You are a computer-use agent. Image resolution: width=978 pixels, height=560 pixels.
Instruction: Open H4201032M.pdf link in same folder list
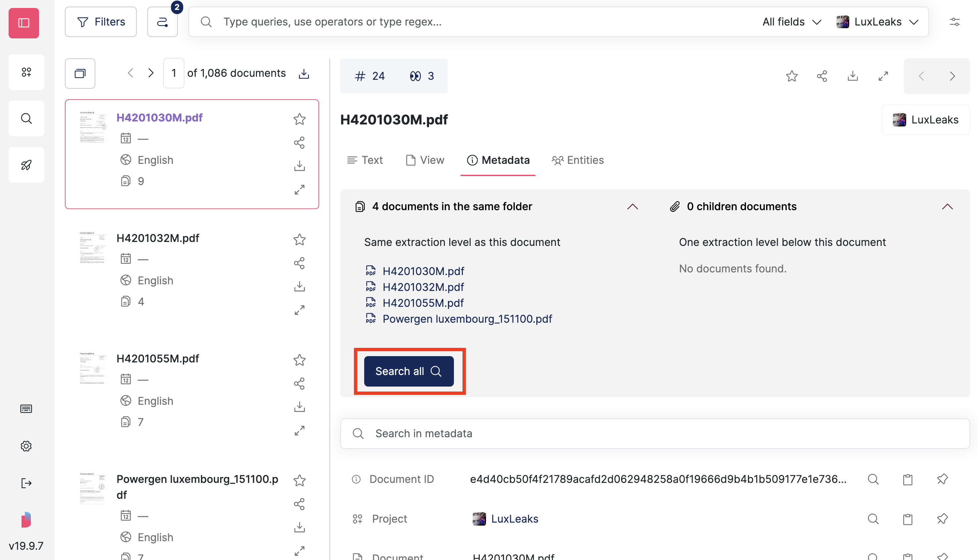coord(423,287)
